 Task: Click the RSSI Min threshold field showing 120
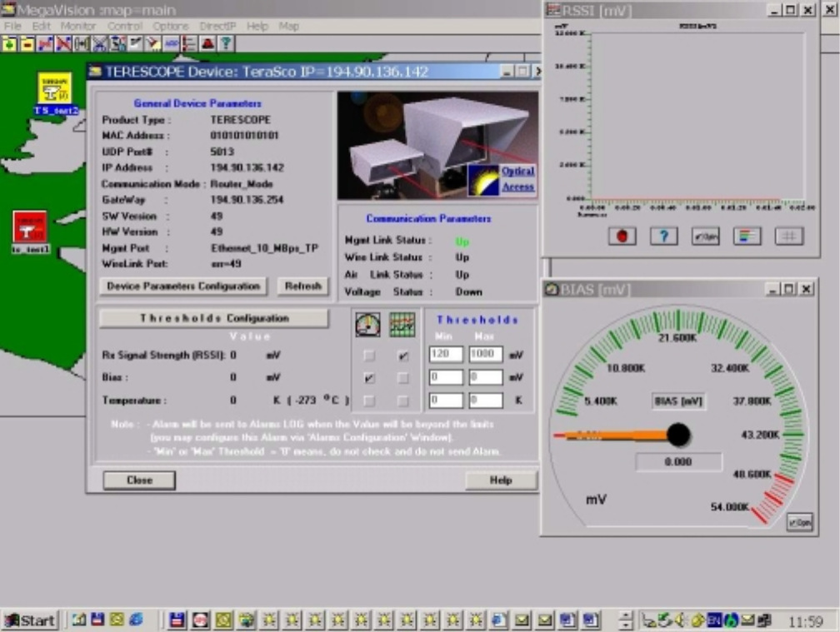[446, 354]
